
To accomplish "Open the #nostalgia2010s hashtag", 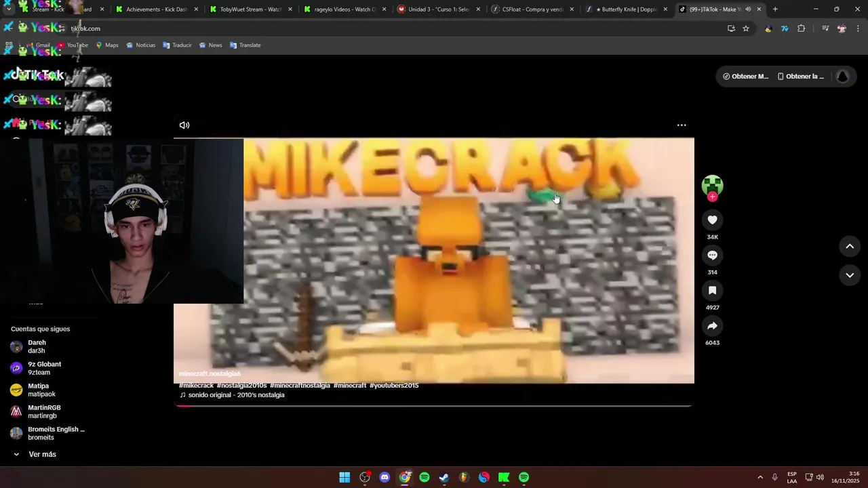I will pos(241,386).
